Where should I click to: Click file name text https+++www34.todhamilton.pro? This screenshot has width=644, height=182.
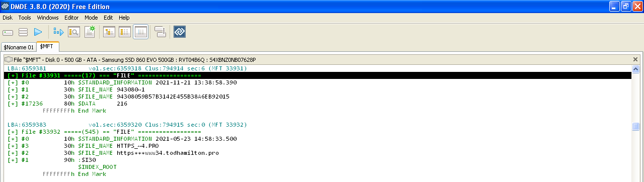point(168,153)
